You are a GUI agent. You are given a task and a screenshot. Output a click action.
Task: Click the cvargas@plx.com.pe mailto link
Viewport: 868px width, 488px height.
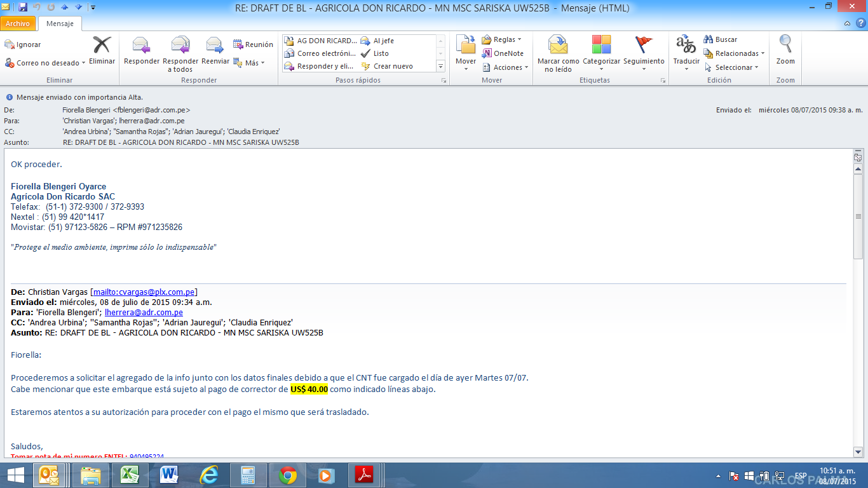[x=144, y=292]
